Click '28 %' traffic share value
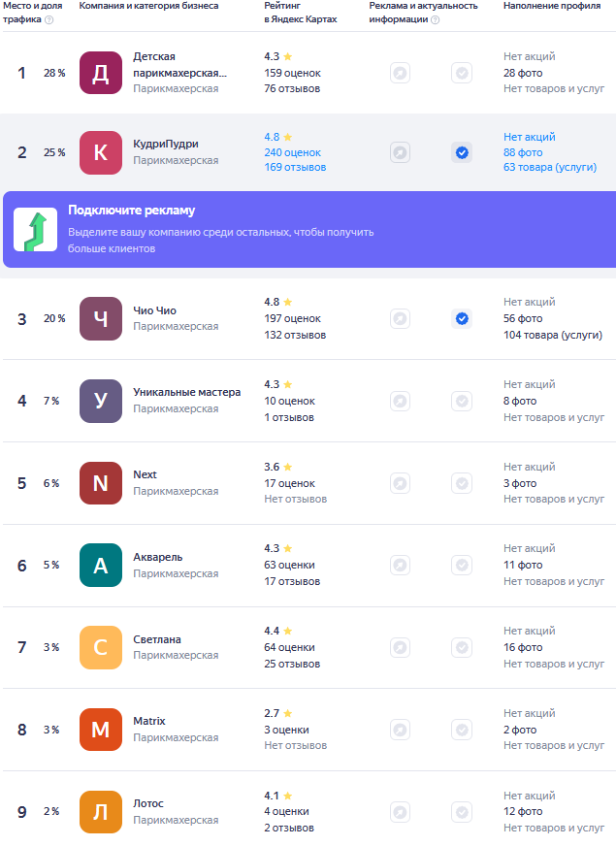616x846 pixels. [54, 74]
